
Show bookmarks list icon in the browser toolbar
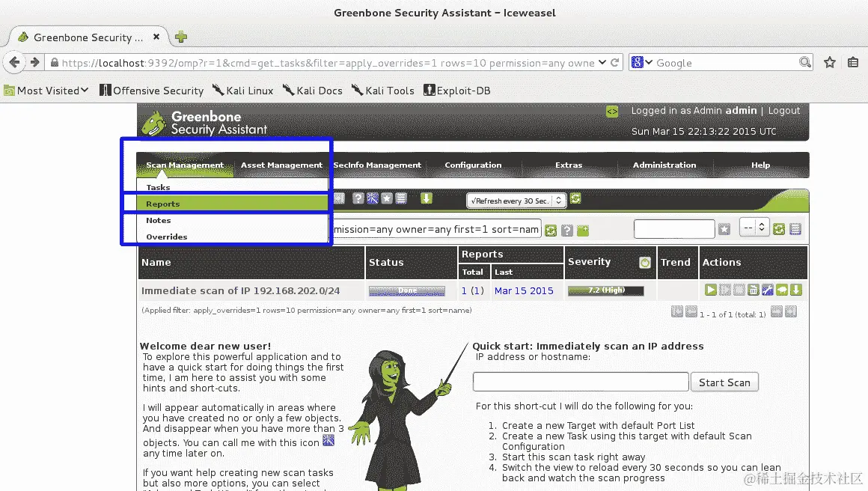[853, 63]
